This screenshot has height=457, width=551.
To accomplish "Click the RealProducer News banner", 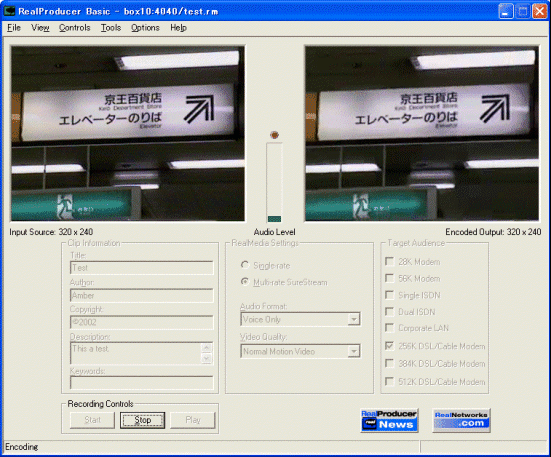I will point(389,420).
